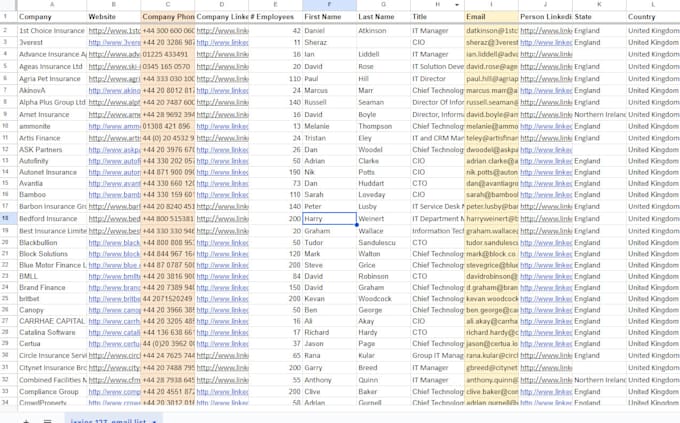680x423 pixels.
Task: Select the 'Bedford Insurance' company cell
Action: [x=52, y=219]
